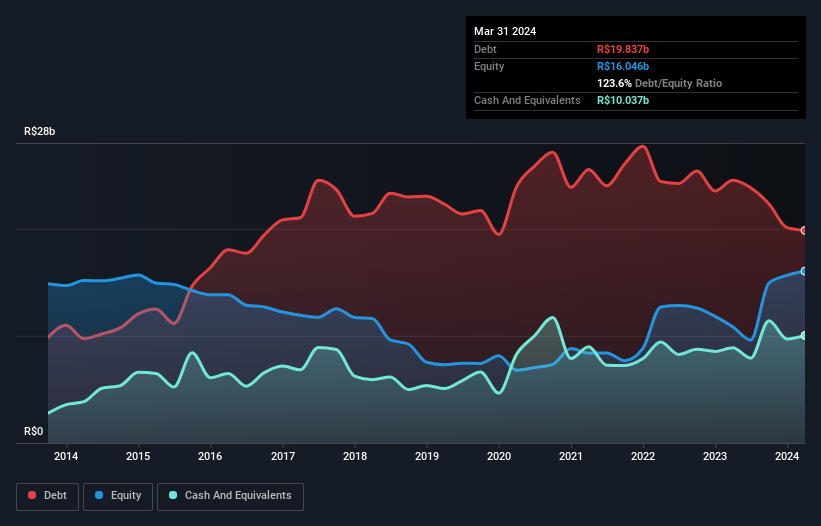Viewport: 821px width, 526px height.
Task: Toggle the Equity series legend button
Action: (x=118, y=496)
